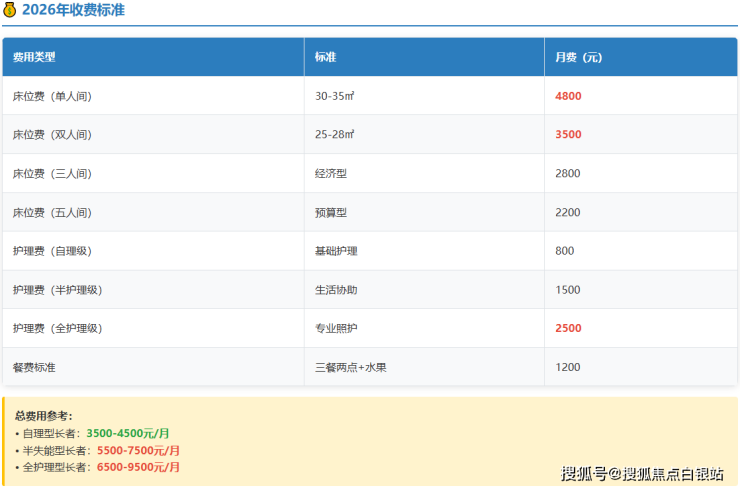Click the green 3500-4500元/月 price range
This screenshot has height=490, width=740.
pos(128,433)
